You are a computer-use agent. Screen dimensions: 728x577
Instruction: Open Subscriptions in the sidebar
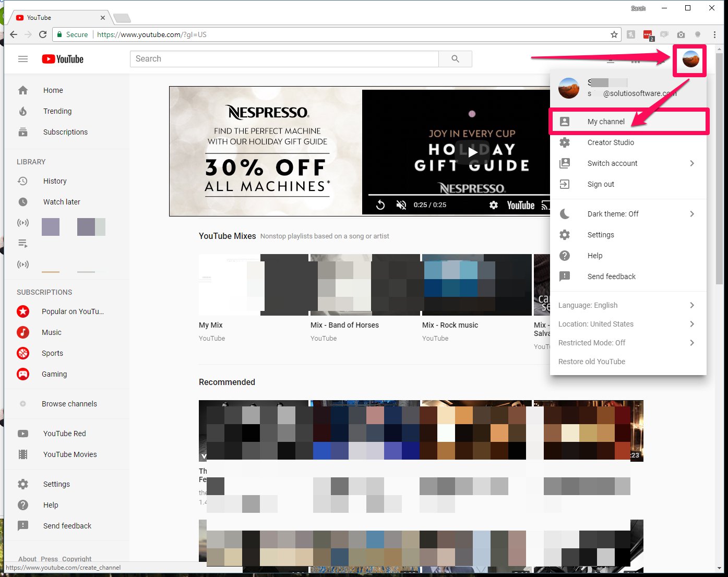tap(66, 132)
